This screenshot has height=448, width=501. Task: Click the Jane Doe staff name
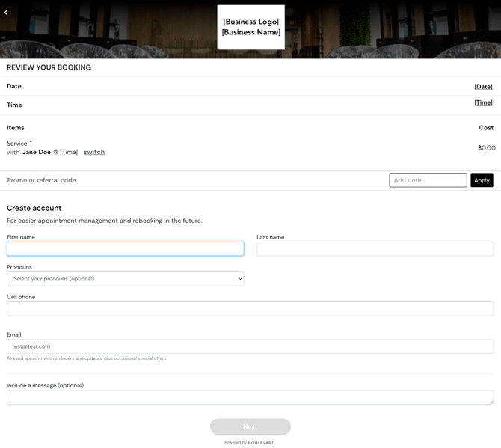pyautogui.click(x=37, y=152)
